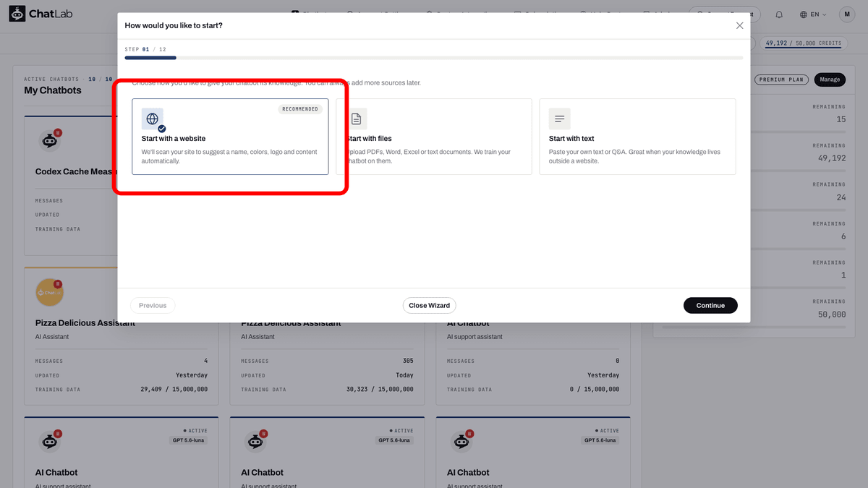The height and width of the screenshot is (488, 868).
Task: Click the Updated value Today
Action: (x=404, y=375)
